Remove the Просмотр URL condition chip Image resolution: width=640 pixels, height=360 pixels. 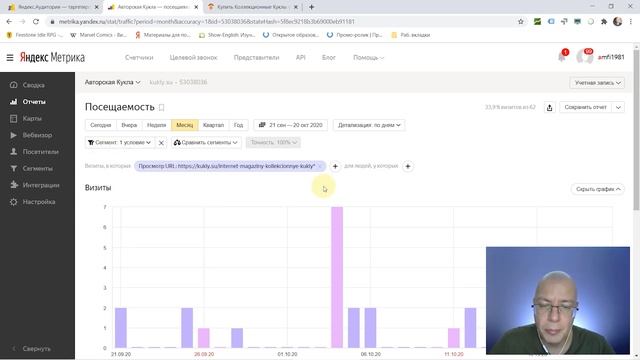320,166
